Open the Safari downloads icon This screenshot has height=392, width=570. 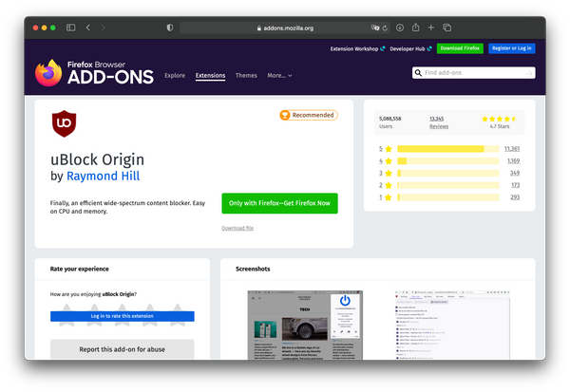tap(400, 28)
